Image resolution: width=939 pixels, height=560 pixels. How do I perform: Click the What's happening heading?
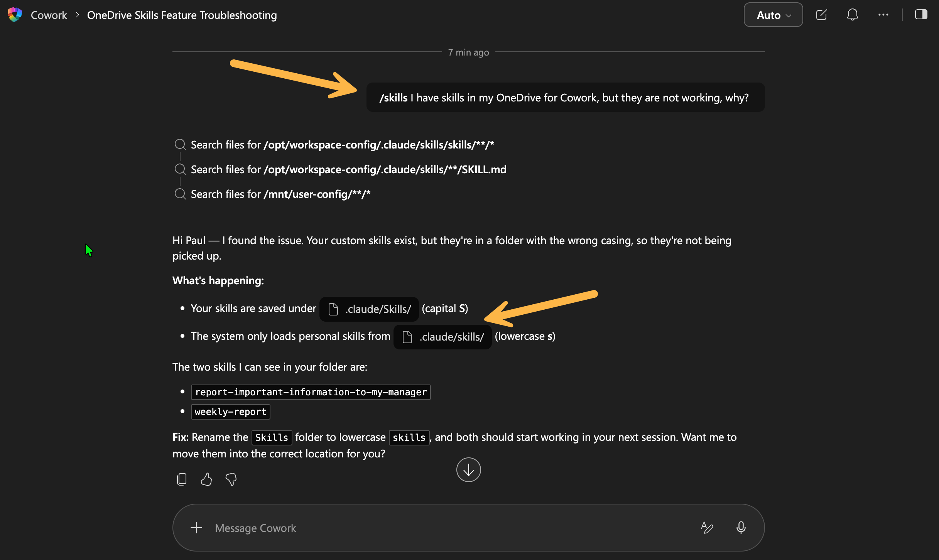[x=218, y=280]
